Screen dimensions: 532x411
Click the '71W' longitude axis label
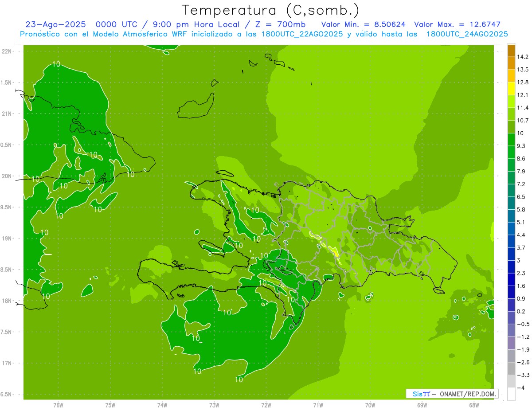(318, 405)
